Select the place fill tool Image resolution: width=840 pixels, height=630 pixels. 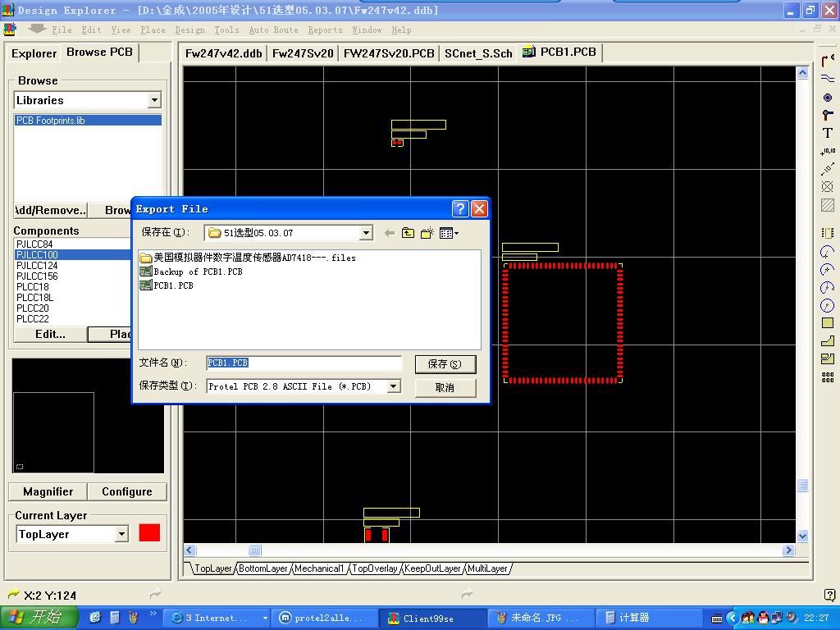click(x=828, y=323)
